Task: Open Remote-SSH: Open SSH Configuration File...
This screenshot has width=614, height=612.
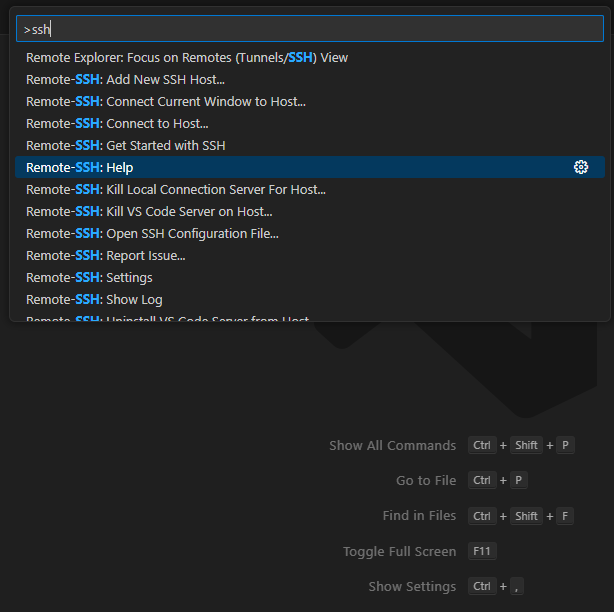Action: pos(310,233)
